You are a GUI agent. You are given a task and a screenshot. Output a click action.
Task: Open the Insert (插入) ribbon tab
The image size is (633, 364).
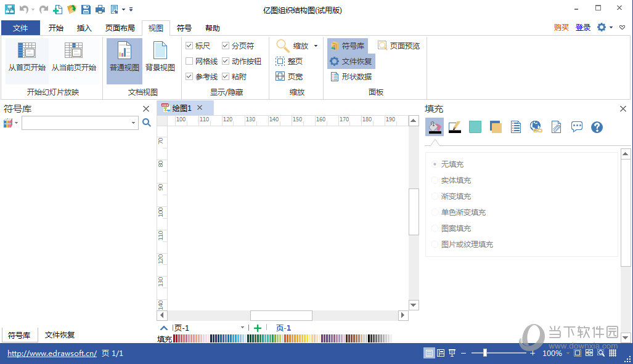[x=84, y=28]
